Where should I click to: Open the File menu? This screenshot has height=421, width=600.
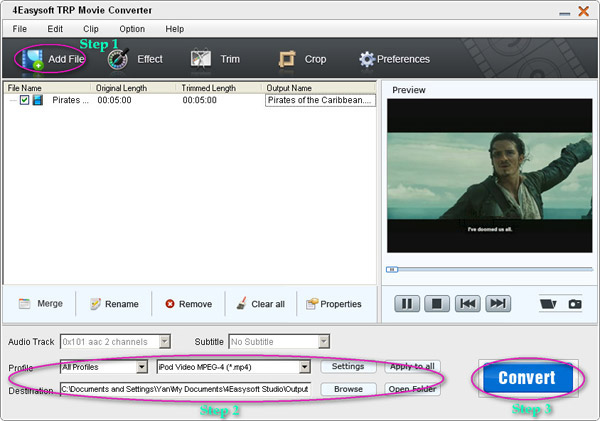click(20, 29)
